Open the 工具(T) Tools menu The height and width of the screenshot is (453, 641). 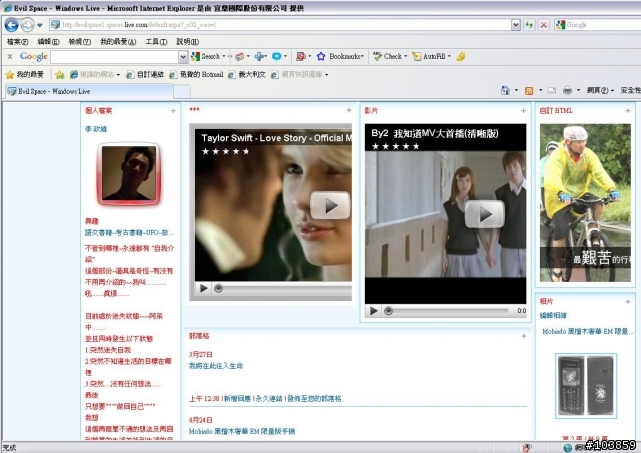point(156,42)
